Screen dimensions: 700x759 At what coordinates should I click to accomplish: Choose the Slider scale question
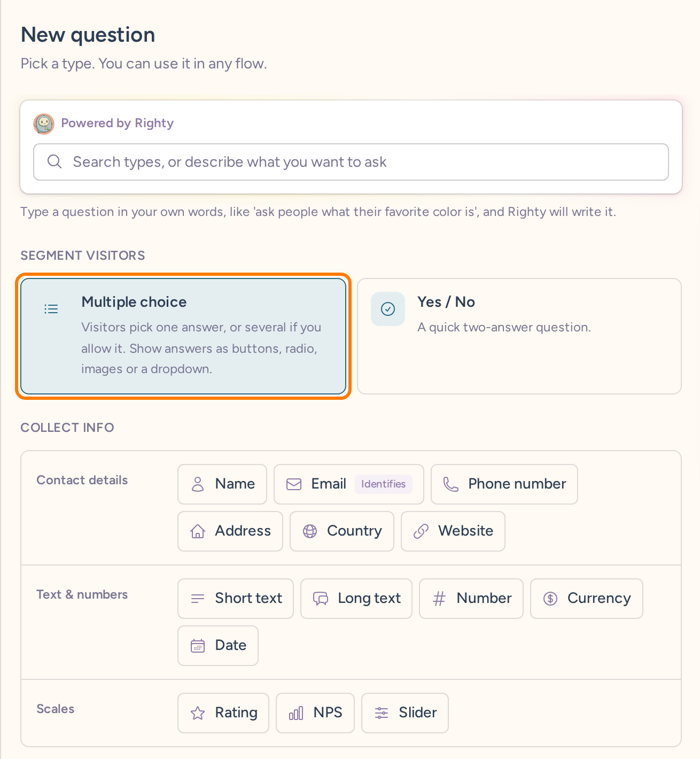pyautogui.click(x=405, y=713)
